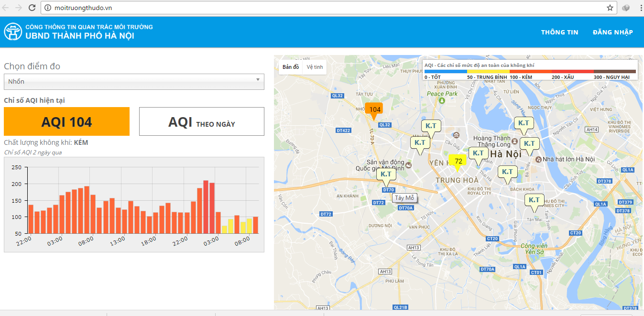Click the AQI THEO NGÀY button

tap(202, 121)
